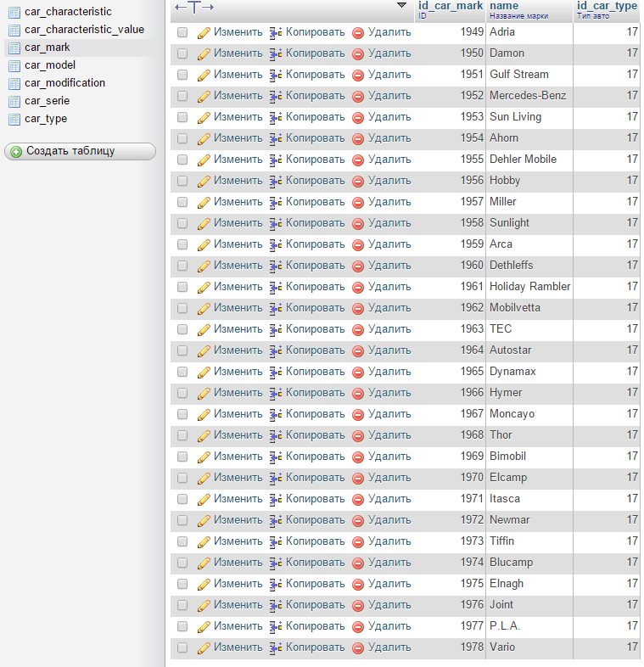The height and width of the screenshot is (667, 644).
Task: Click the red delete icon for Gulf Stream
Action: (x=358, y=76)
